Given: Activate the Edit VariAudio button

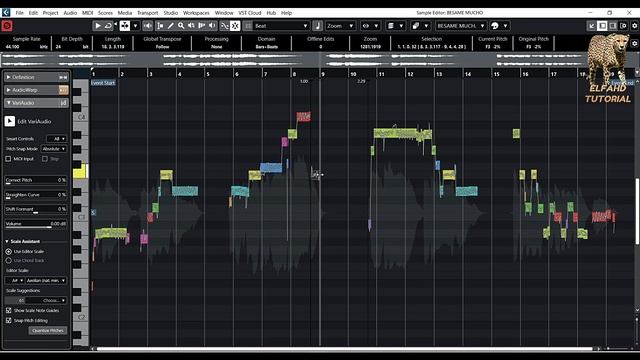Looking at the screenshot, I should [10, 121].
